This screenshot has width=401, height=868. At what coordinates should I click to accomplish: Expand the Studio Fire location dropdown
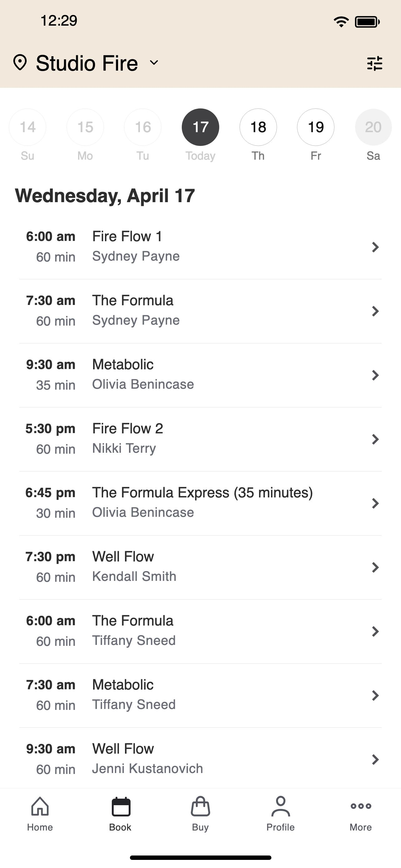154,63
